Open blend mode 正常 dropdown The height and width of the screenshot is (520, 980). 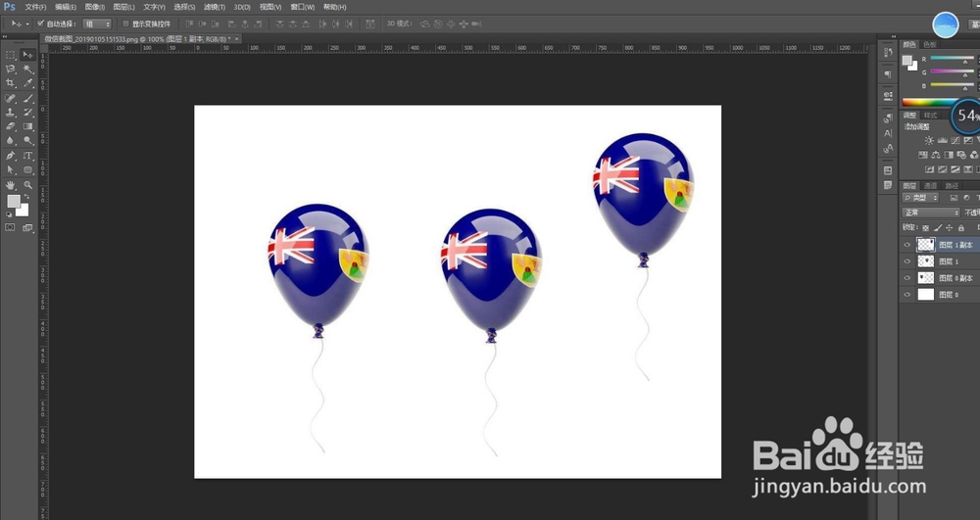tap(931, 213)
